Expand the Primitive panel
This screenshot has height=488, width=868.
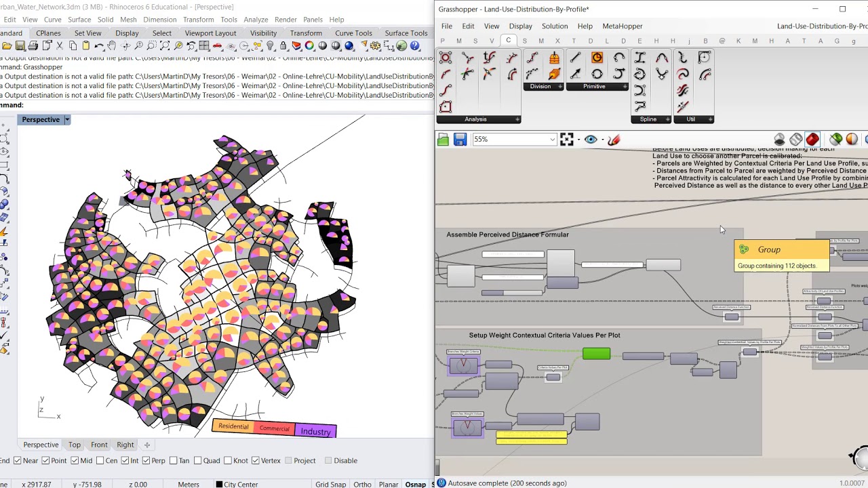click(x=625, y=86)
